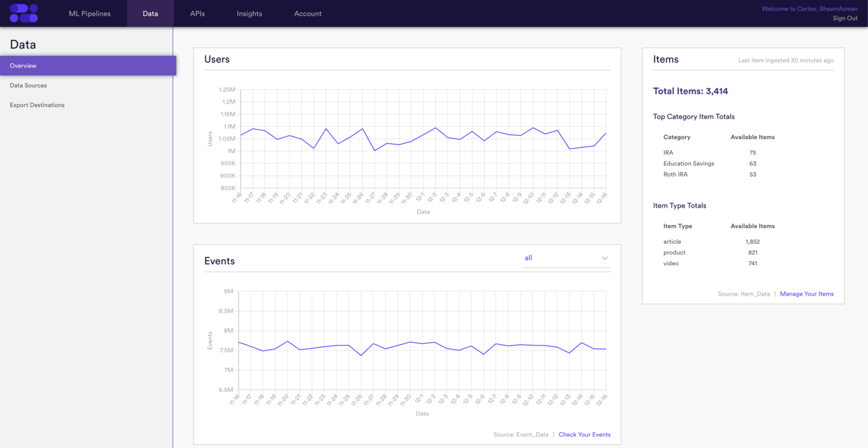Image resolution: width=868 pixels, height=448 pixels.
Task: Expand the chevron next to the events filter
Action: [x=605, y=258]
